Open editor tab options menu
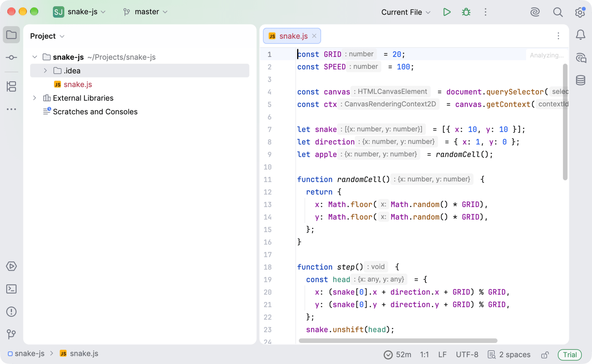The width and height of the screenshot is (592, 364). [x=558, y=36]
